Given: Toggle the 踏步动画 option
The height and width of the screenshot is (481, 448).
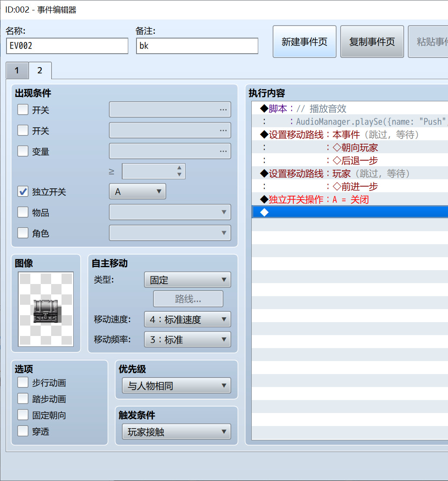Looking at the screenshot, I should point(23,399).
